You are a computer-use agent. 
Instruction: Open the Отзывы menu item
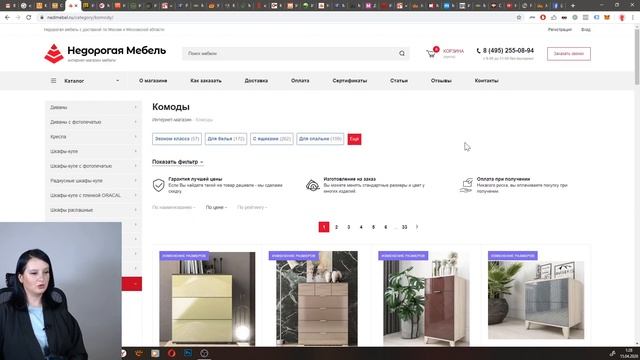(441, 81)
